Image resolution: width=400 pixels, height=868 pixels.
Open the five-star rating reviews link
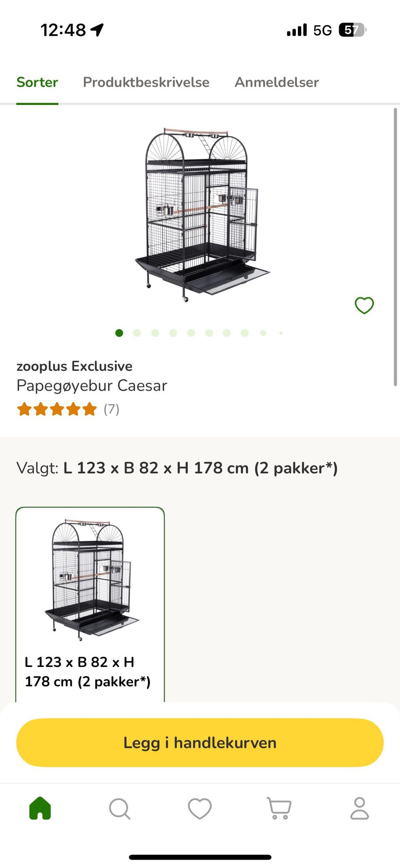(57, 409)
